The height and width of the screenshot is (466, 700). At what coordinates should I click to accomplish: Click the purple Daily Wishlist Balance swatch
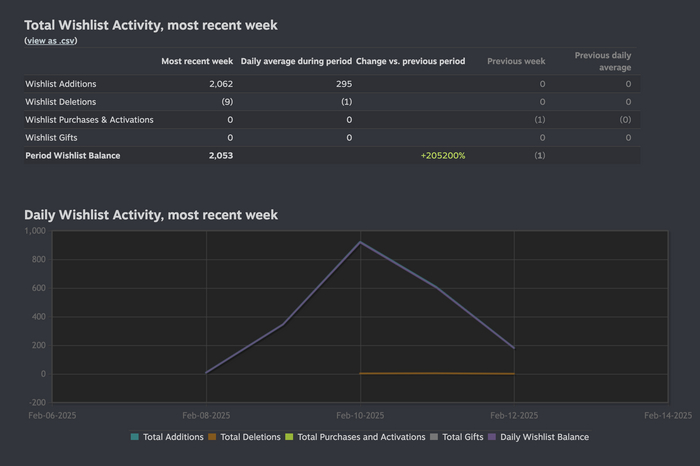[x=492, y=437]
